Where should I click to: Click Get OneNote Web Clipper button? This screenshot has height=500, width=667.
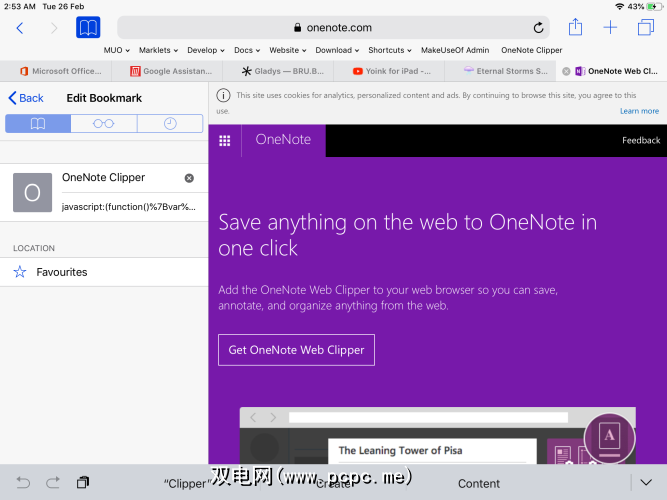point(296,350)
